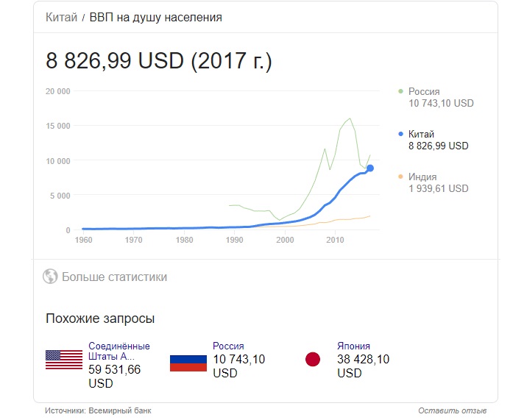
Task: Click the Japan flag icon
Action: pos(313,359)
